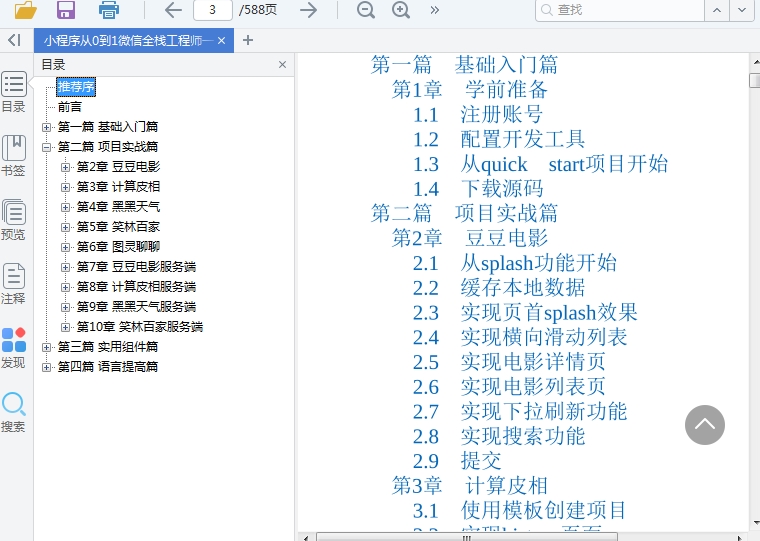The height and width of the screenshot is (541, 760).
Task: Expand 第10章 笑林百家服务端 node
Action: point(65,327)
